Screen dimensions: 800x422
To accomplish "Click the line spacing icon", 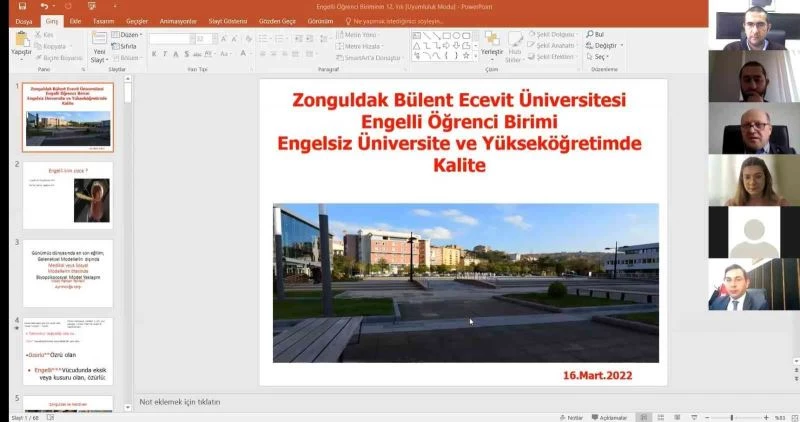I will (x=324, y=39).
